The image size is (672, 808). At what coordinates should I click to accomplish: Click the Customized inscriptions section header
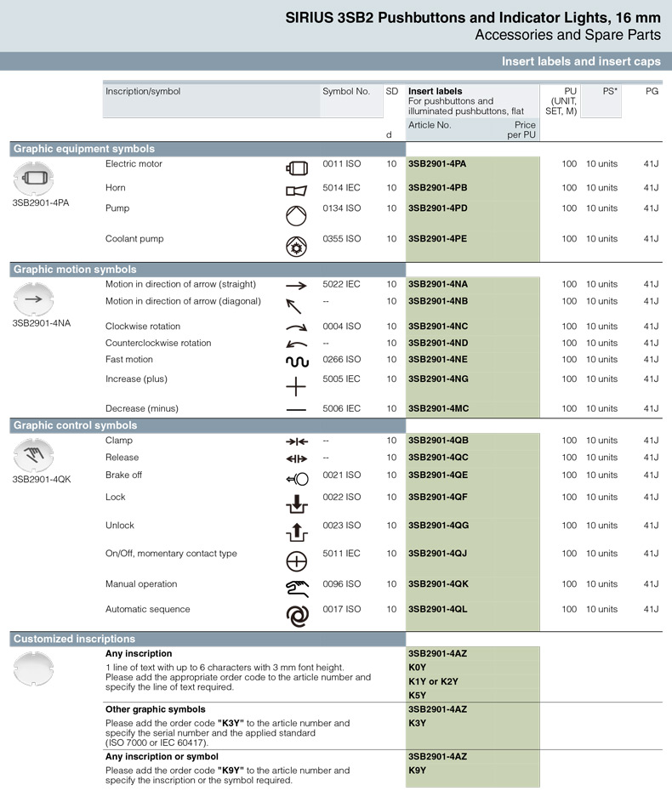click(x=75, y=639)
